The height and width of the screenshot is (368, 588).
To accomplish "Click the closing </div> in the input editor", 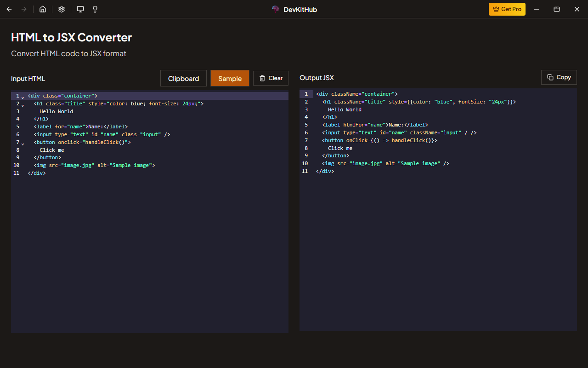I will pyautogui.click(x=37, y=173).
